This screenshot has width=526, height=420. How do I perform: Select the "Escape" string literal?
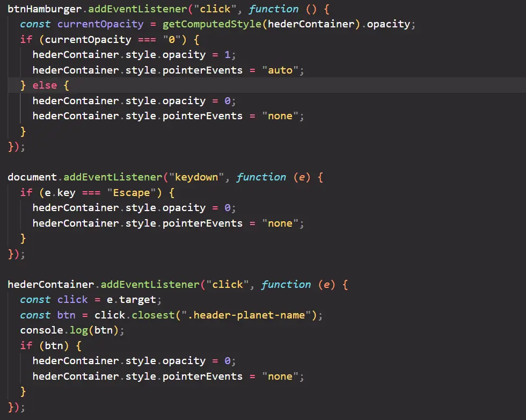point(131,192)
